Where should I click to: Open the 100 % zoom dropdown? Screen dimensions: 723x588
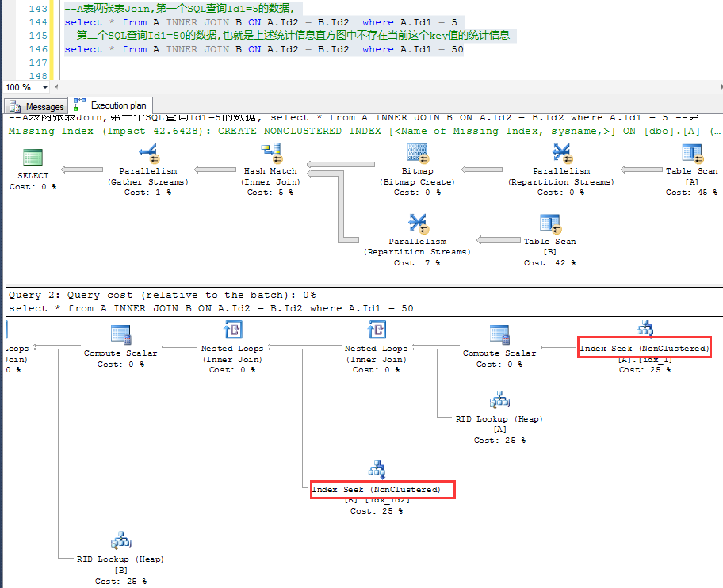pos(44,87)
